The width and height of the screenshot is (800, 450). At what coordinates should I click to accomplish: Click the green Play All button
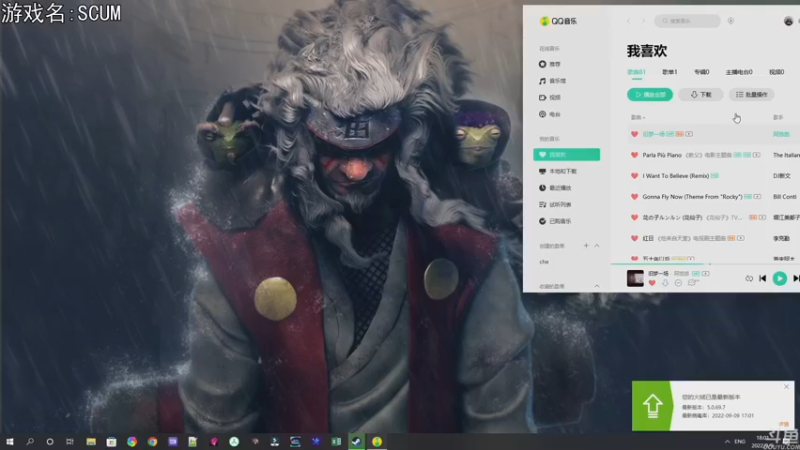(x=650, y=94)
